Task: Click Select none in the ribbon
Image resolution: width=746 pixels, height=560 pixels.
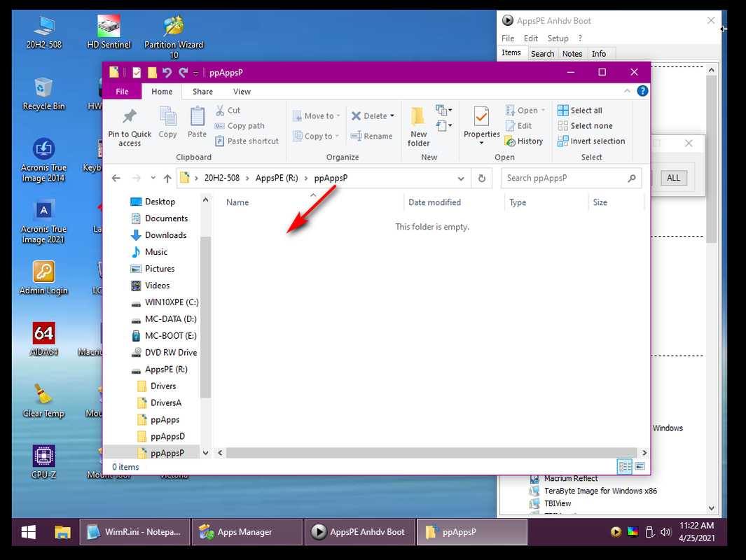Action: [585, 125]
